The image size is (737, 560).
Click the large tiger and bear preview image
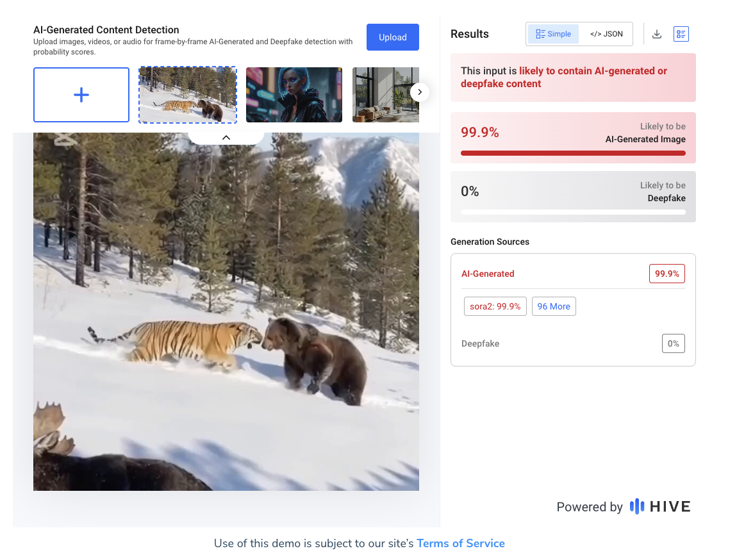tap(226, 311)
